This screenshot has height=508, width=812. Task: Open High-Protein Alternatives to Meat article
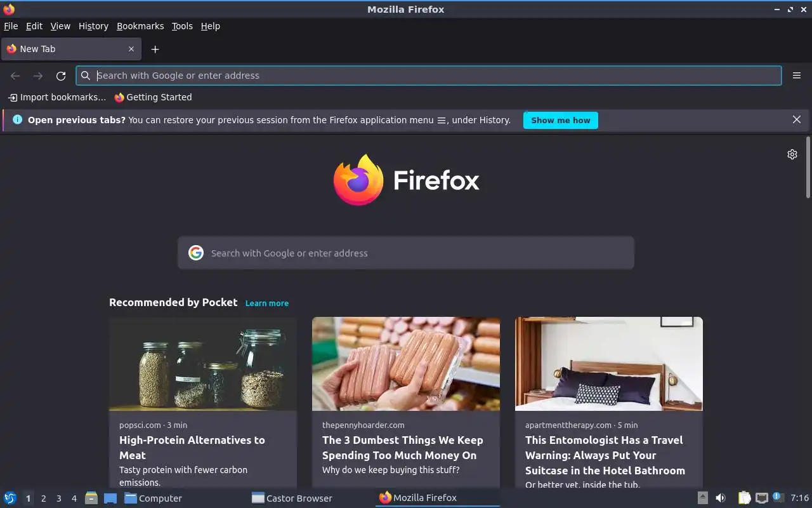pyautogui.click(x=192, y=448)
